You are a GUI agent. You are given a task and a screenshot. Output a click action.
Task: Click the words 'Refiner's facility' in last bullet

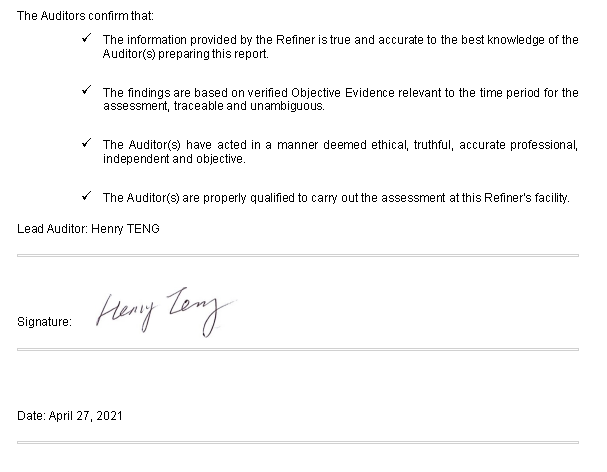click(x=526, y=198)
